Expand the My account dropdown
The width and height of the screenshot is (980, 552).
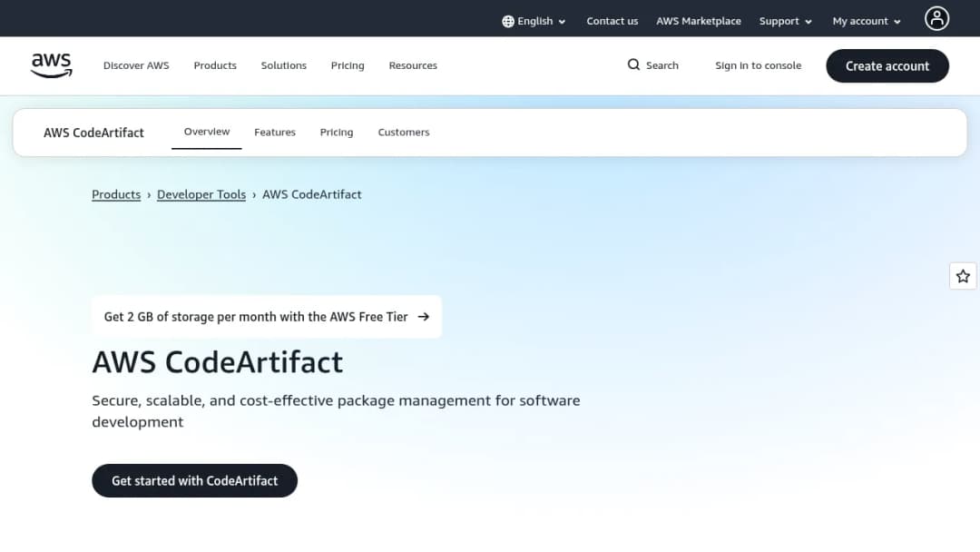click(x=867, y=21)
